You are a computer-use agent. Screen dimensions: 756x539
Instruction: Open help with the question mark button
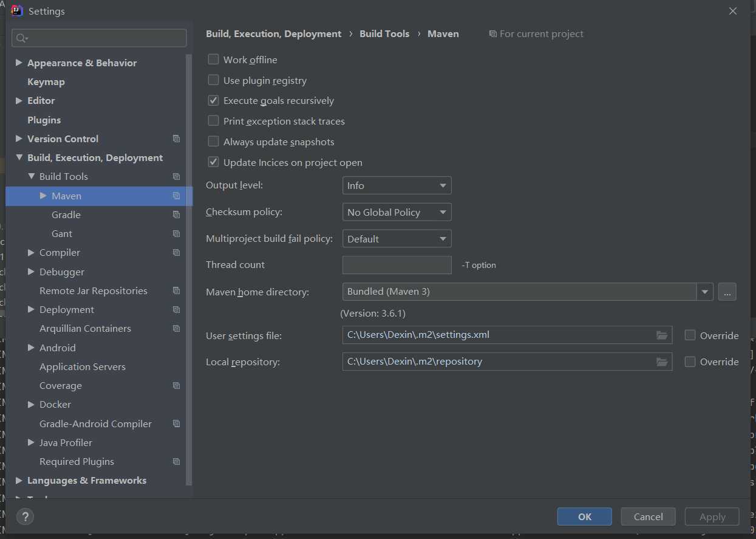25,517
